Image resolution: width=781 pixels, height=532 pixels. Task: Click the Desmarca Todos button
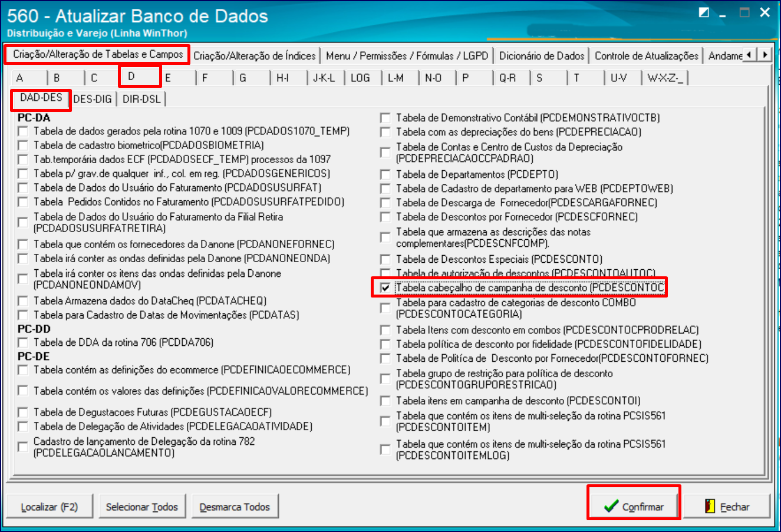click(x=235, y=507)
